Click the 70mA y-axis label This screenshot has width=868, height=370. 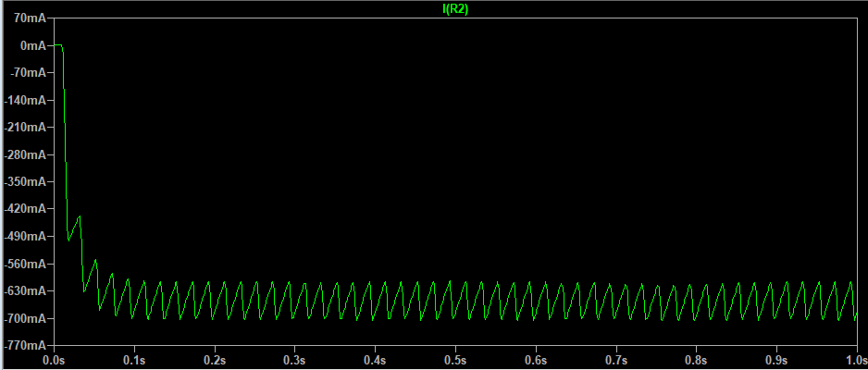click(31, 18)
